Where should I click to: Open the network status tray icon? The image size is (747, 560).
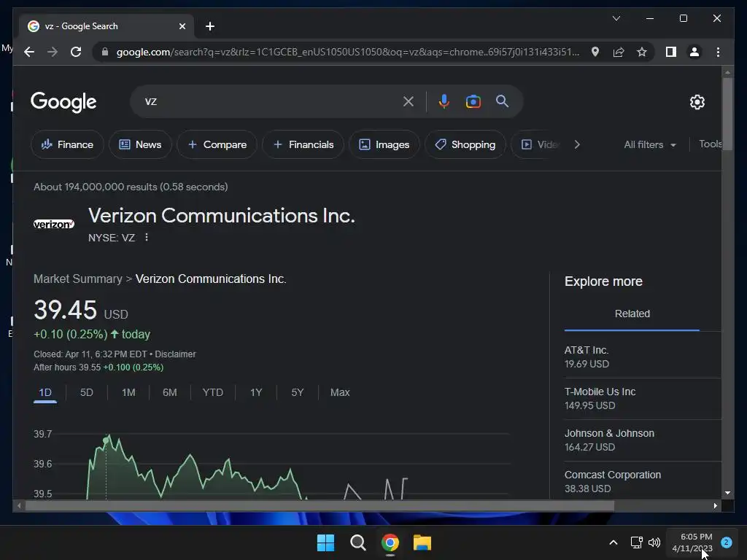point(636,542)
